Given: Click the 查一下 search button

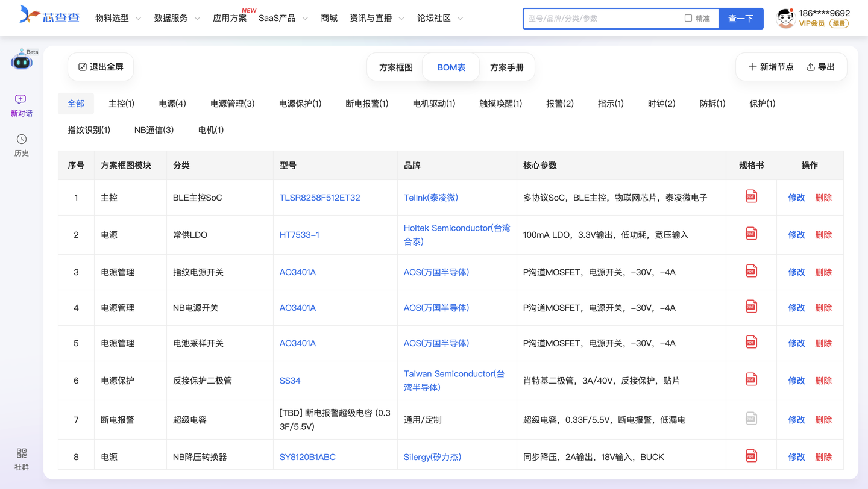Looking at the screenshot, I should (x=741, y=19).
